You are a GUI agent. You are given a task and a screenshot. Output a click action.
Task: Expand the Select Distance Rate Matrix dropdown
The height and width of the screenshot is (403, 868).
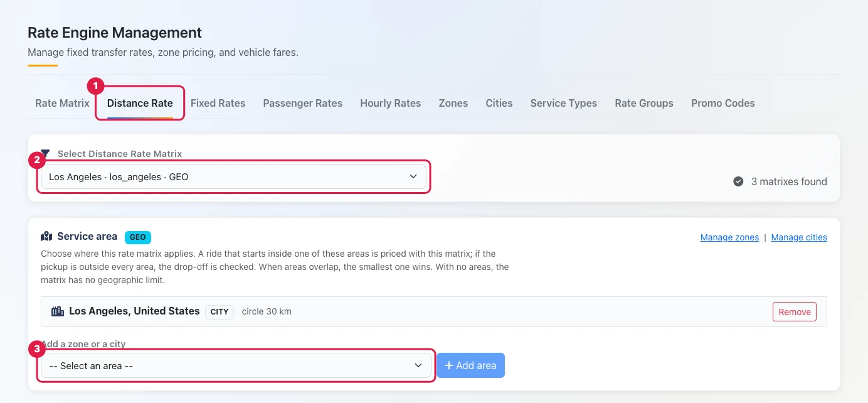coord(233,177)
